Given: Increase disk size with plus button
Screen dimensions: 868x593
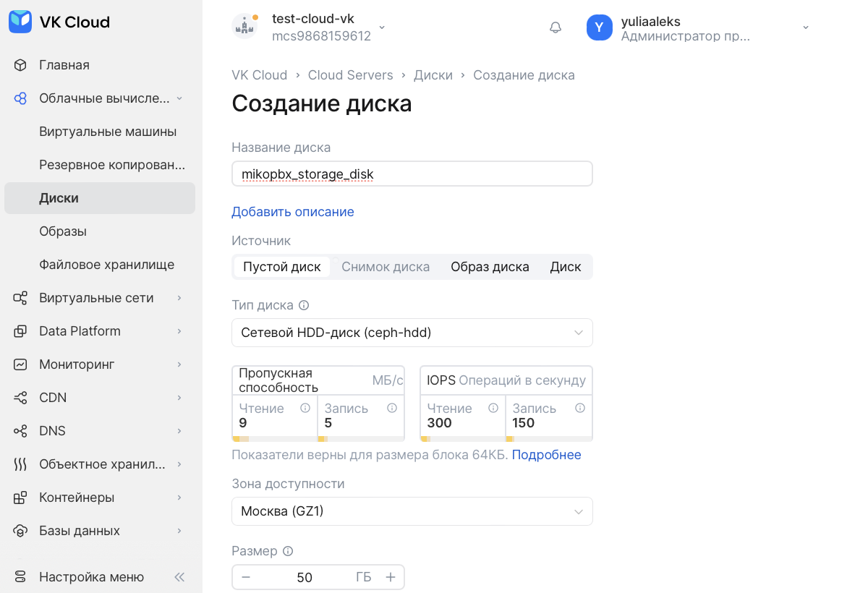Looking at the screenshot, I should pos(391,577).
